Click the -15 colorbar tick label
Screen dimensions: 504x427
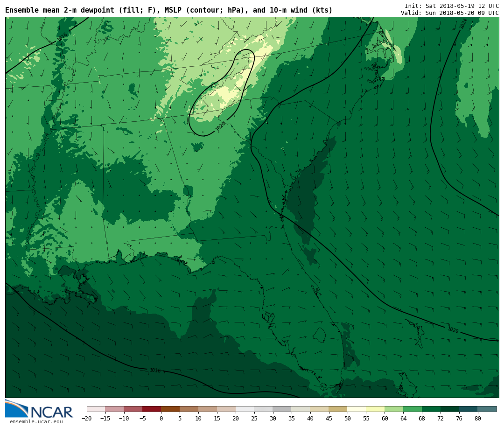pos(105,418)
